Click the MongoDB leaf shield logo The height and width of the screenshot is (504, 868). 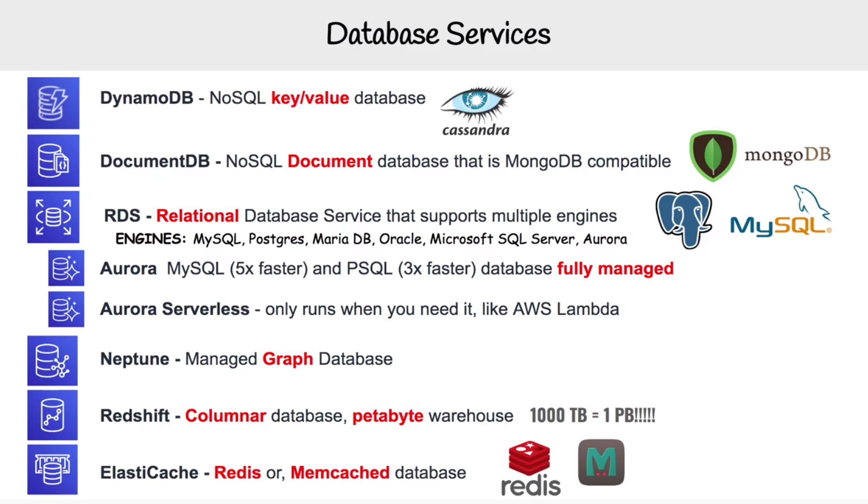713,156
